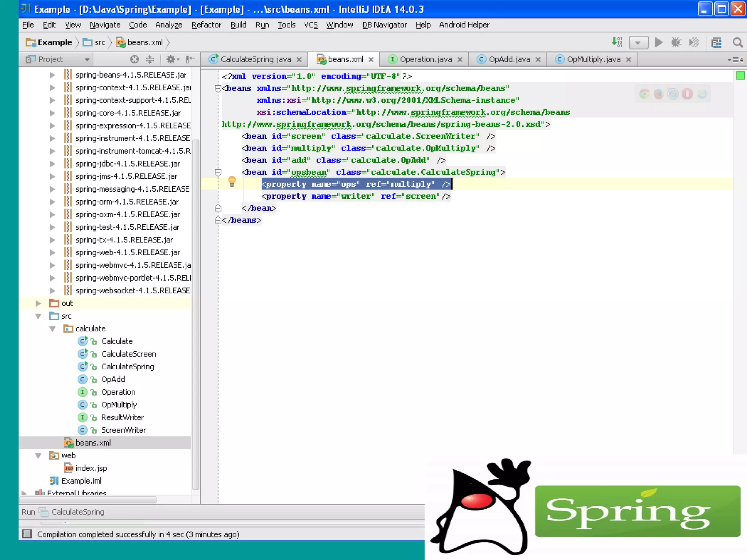
Task: Open the Project panel settings gear
Action: [171, 59]
